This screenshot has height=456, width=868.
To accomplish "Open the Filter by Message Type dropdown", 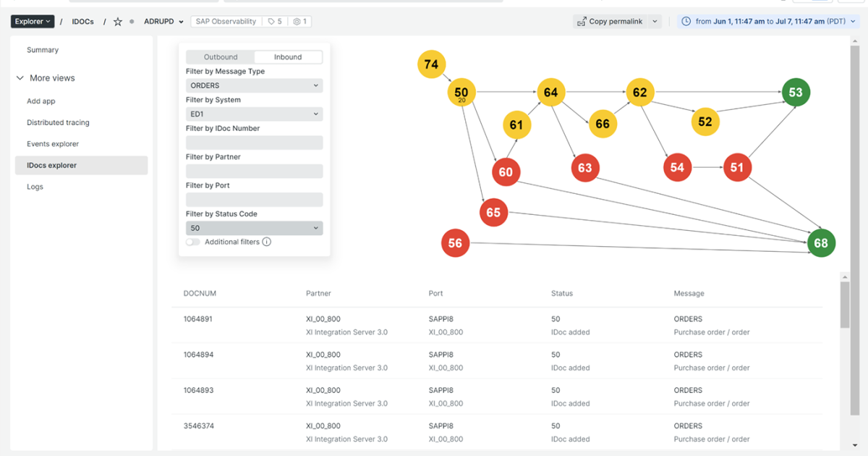I will (x=254, y=85).
